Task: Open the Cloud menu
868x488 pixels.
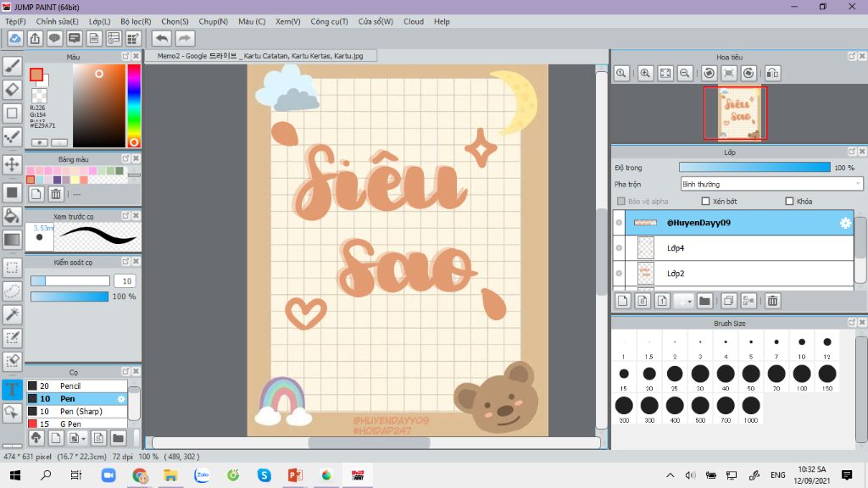Action: [414, 21]
